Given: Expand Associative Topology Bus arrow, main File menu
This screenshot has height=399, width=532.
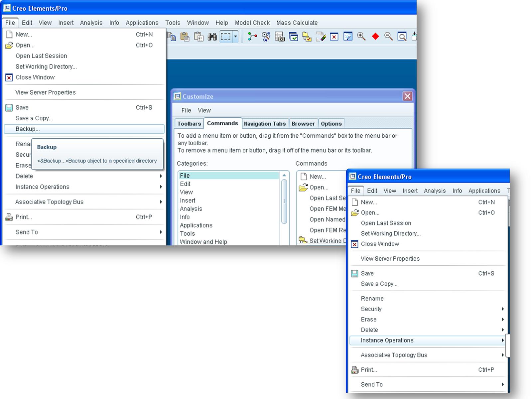Looking at the screenshot, I should pyautogui.click(x=161, y=202).
